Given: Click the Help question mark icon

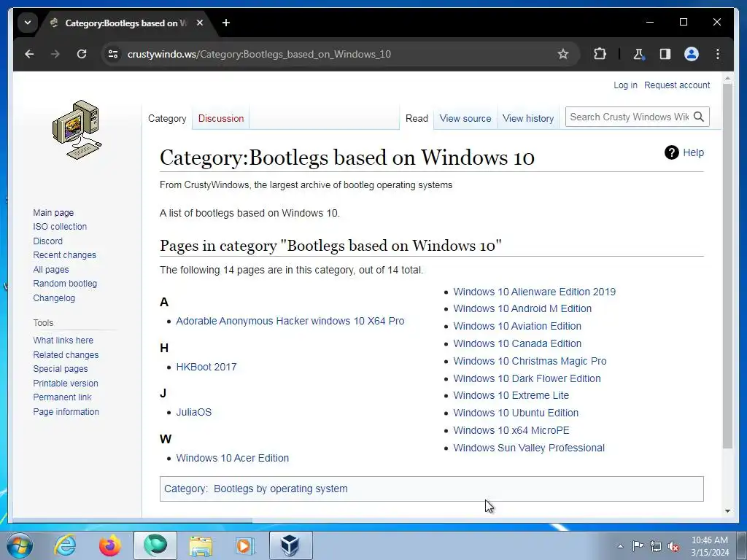Looking at the screenshot, I should click(671, 152).
